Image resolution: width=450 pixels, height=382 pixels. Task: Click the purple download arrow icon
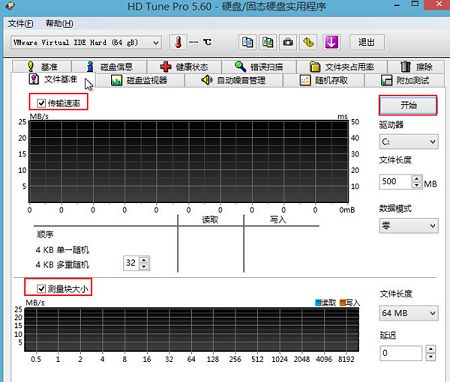pyautogui.click(x=331, y=42)
